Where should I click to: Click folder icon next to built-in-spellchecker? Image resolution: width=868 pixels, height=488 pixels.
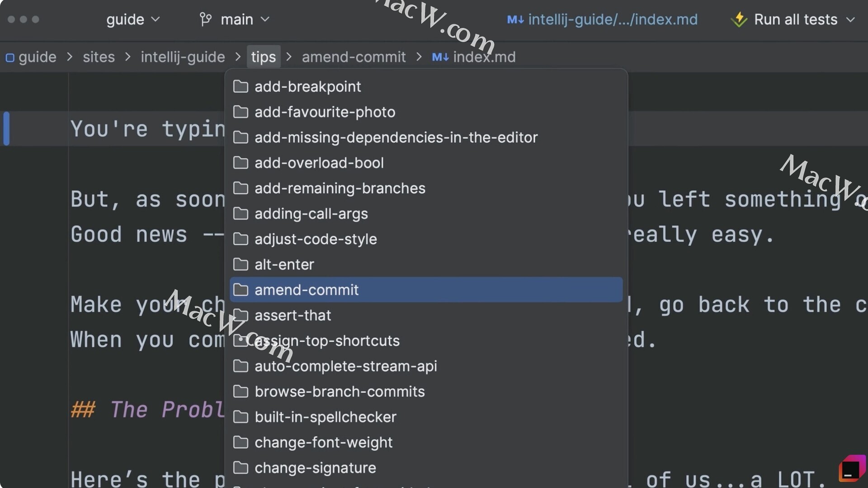coord(241,417)
